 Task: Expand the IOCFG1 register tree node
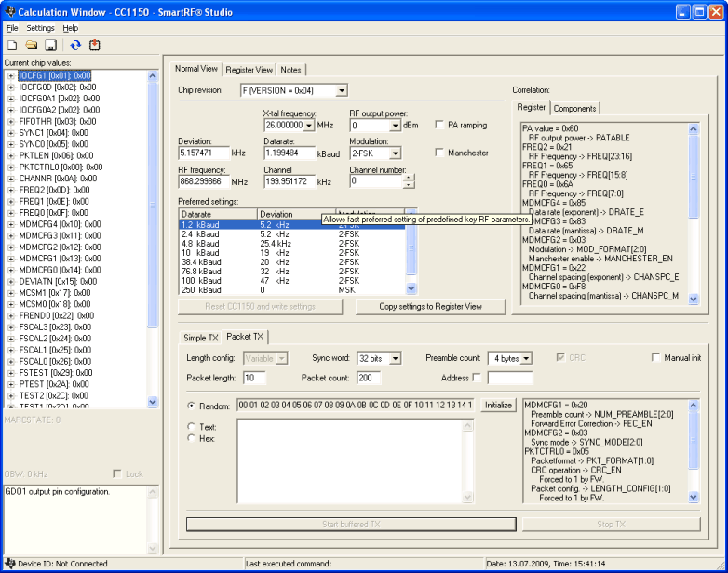[10, 75]
